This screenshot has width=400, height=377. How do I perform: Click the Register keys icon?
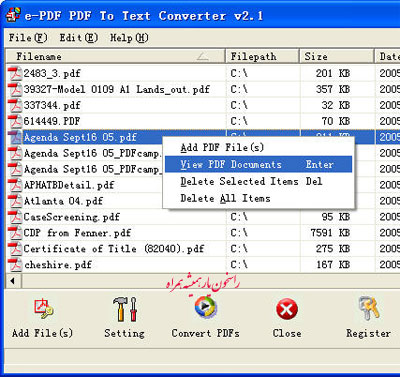pos(369,308)
